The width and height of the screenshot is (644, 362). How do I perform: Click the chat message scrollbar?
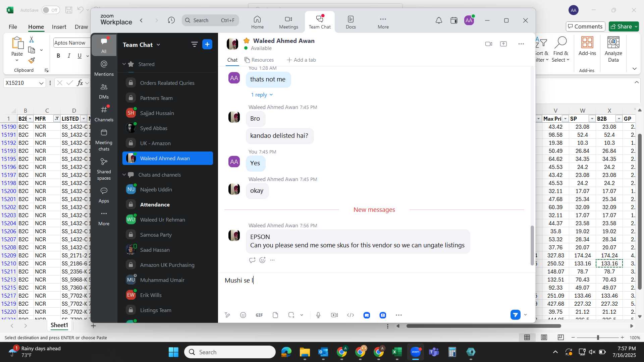pos(532,245)
